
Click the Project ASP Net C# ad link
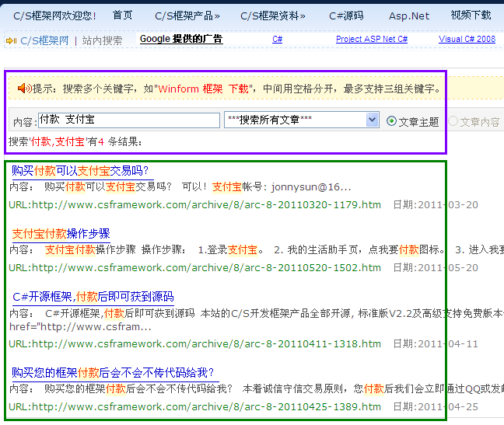click(x=372, y=39)
